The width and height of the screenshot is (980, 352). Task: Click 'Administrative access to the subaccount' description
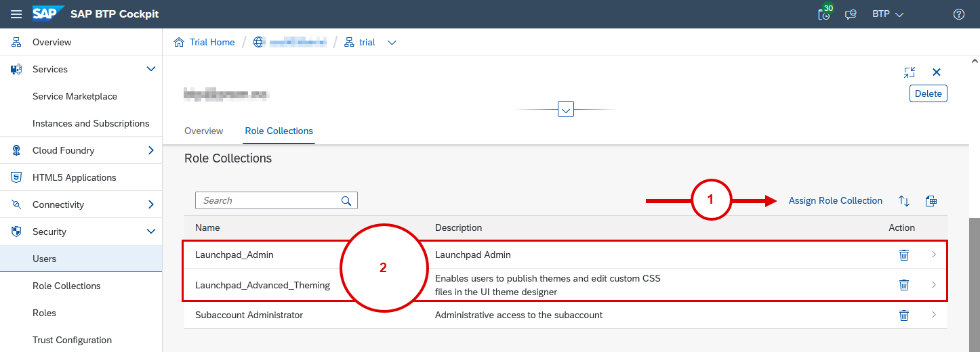click(518, 315)
